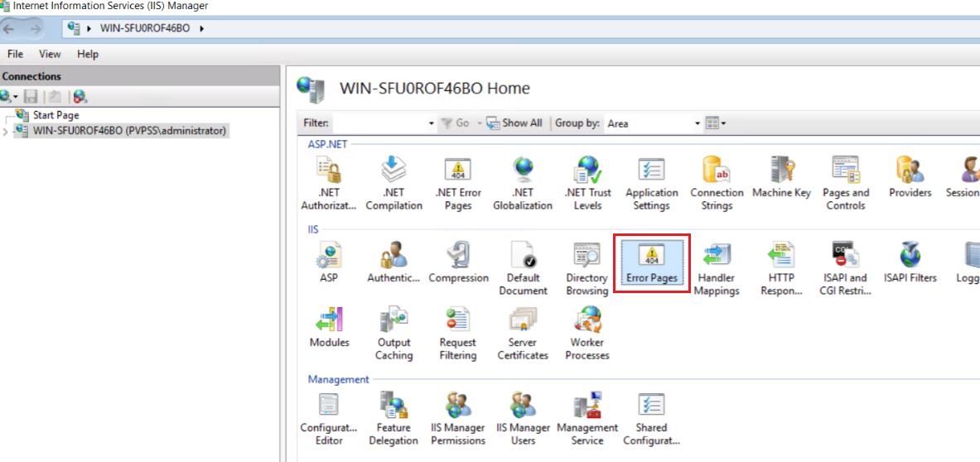Open the Help menu
The width and height of the screenshot is (980, 462).
coord(88,54)
